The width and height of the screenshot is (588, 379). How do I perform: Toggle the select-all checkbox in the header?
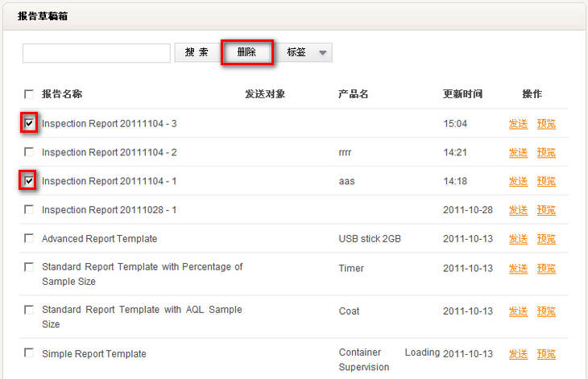(29, 94)
